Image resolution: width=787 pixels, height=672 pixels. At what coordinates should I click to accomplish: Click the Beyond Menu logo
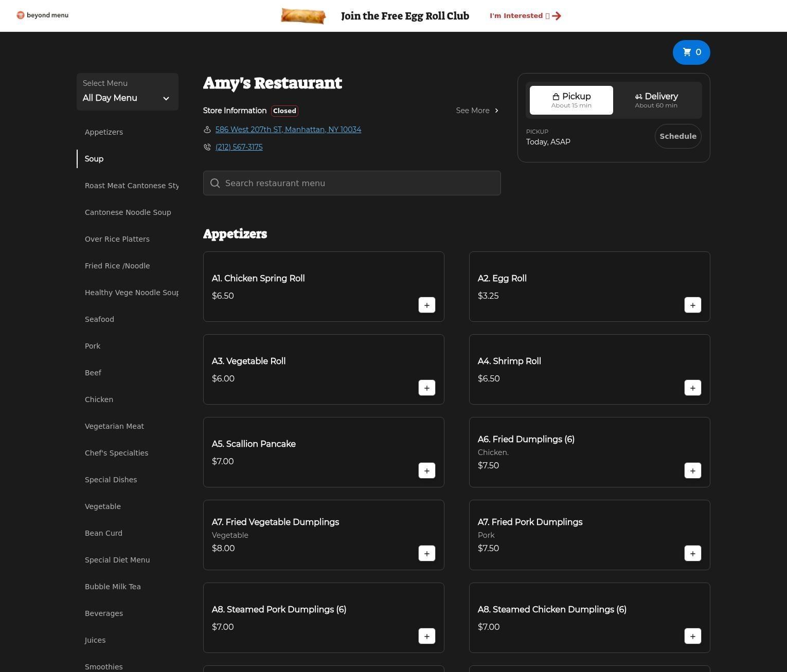point(42,15)
